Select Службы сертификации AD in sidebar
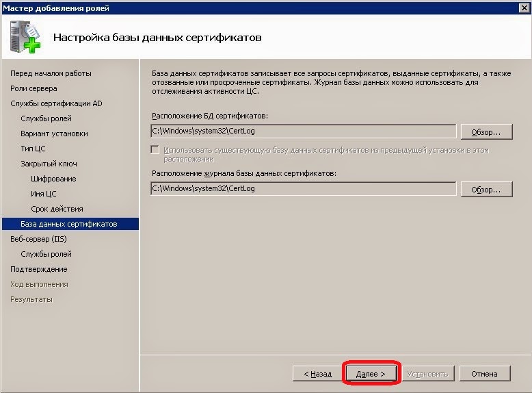This screenshot has width=532, height=393. coord(56,103)
